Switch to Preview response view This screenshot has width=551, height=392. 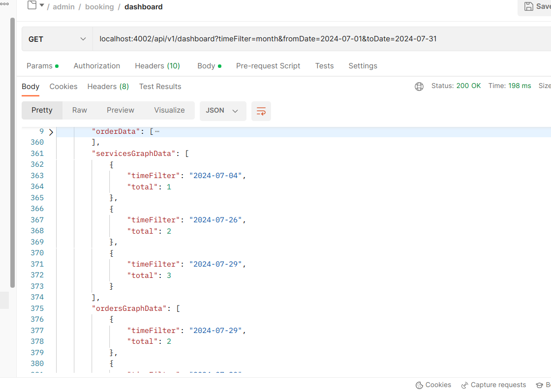[121, 110]
